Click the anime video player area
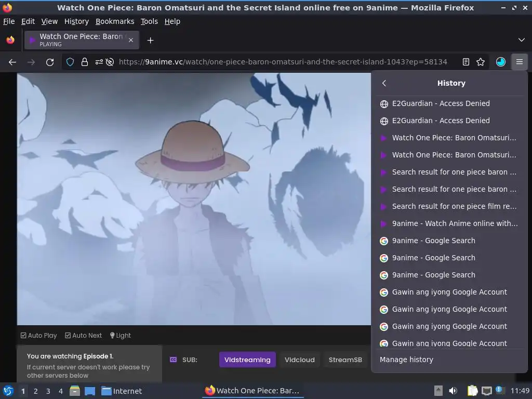The height and width of the screenshot is (399, 532). coord(194,199)
